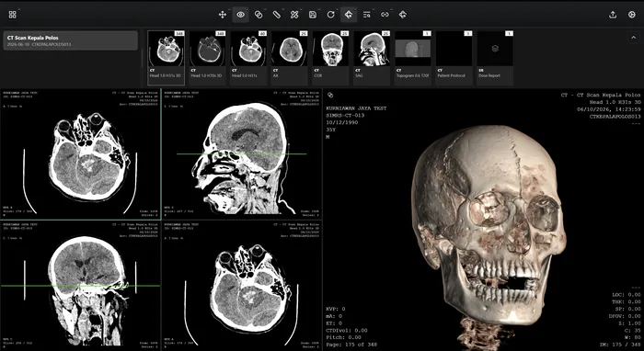Collapse the series thumbnail strip with chevron
The width and height of the screenshot is (644, 351).
pyautogui.click(x=633, y=38)
